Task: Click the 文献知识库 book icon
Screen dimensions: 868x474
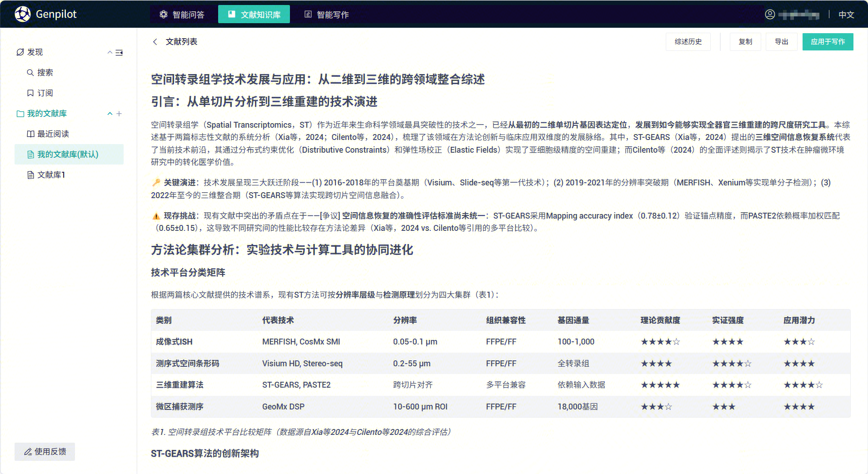Action: point(232,15)
